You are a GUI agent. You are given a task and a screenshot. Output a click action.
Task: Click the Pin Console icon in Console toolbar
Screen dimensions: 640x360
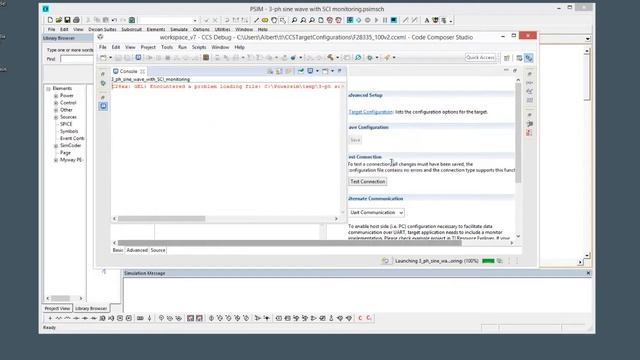(301, 71)
